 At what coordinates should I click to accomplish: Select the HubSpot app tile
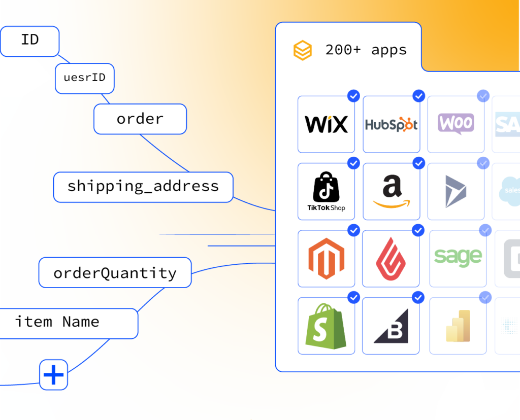tap(392, 124)
